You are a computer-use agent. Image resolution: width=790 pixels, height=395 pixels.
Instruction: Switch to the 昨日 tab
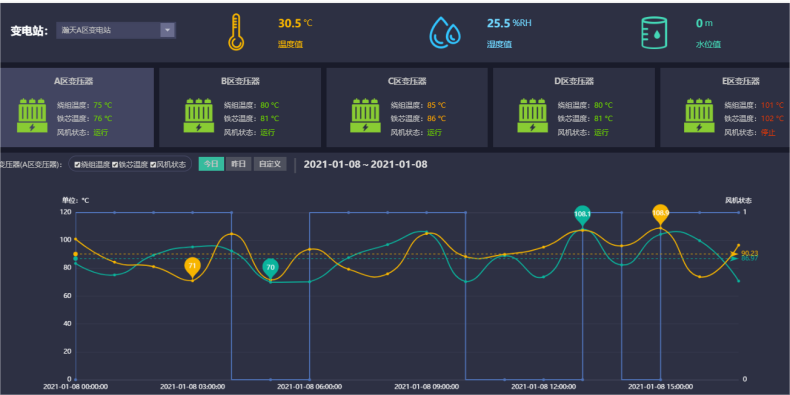click(x=238, y=164)
